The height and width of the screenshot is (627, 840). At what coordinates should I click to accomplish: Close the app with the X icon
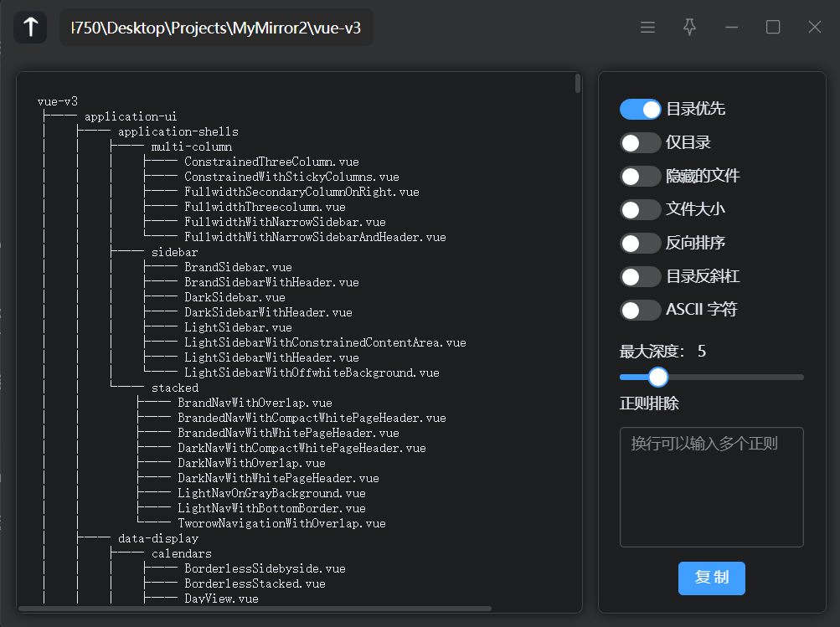tap(814, 28)
